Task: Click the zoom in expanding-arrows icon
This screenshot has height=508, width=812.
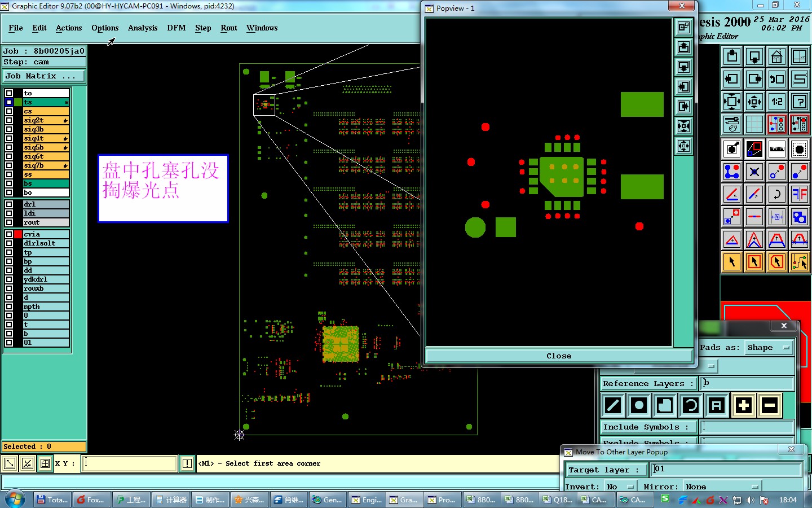Action: coord(732,102)
